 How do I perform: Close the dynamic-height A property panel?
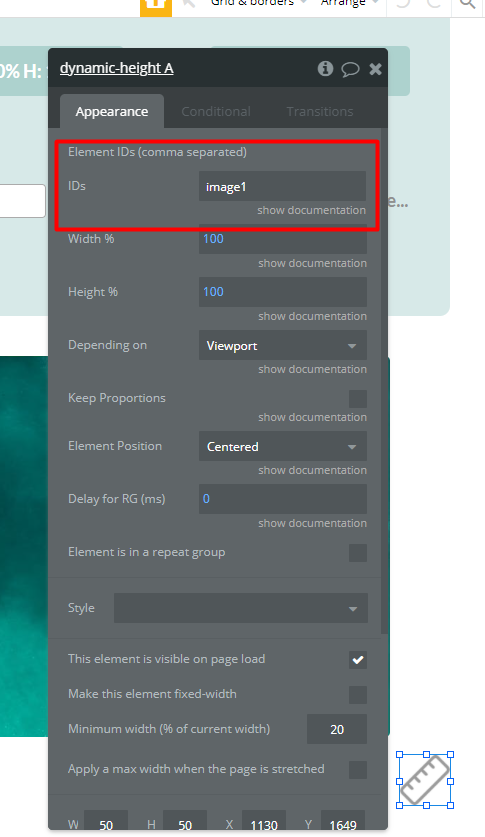tap(376, 69)
